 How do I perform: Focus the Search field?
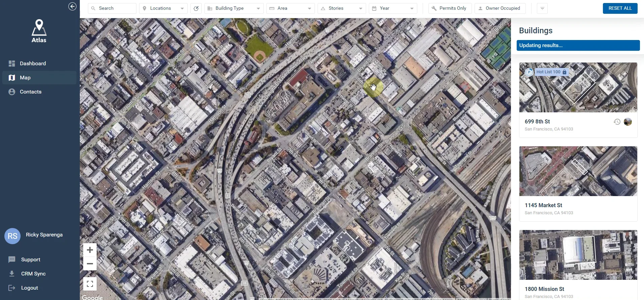tap(112, 8)
